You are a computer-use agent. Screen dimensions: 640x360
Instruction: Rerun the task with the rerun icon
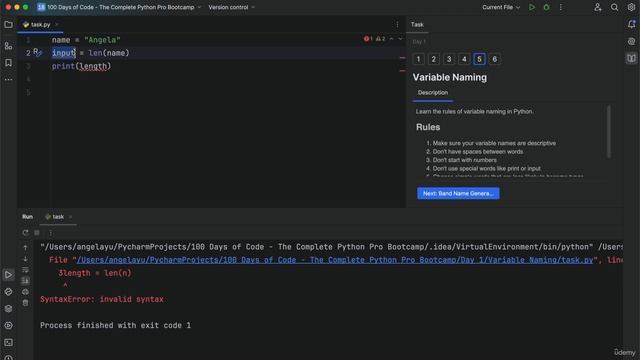(x=25, y=233)
